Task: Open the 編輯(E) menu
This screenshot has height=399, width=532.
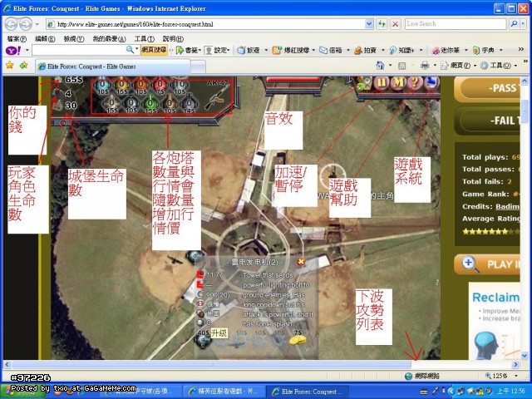Action: [x=45, y=39]
